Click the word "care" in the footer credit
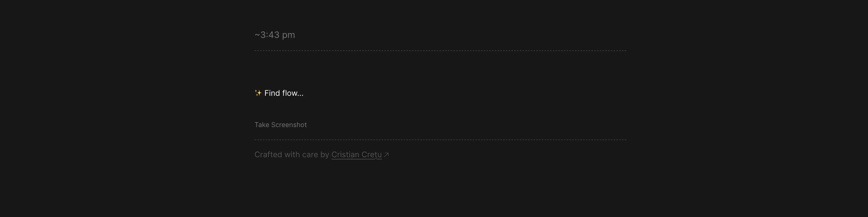868x217 pixels. click(310, 155)
